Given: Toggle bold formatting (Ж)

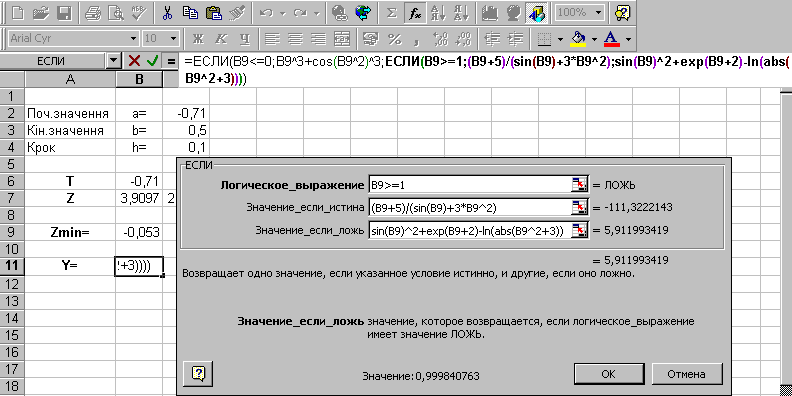Looking at the screenshot, I should pos(198,38).
